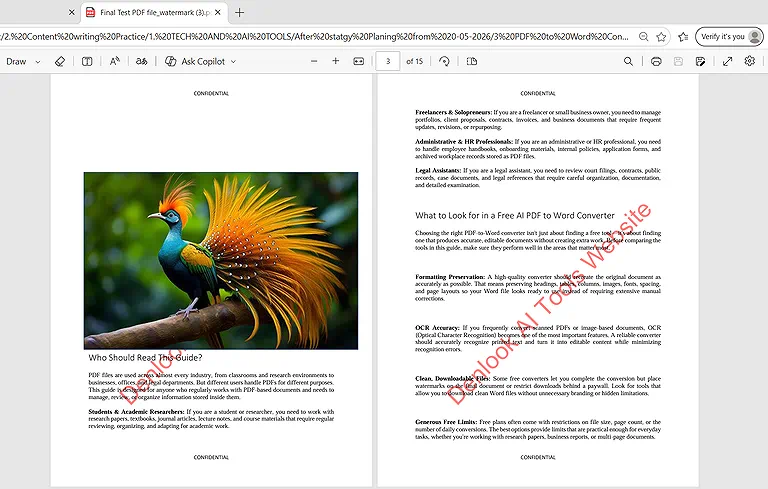Click CONFIDENTIAL footer on the right page
Viewport: 768px width, 489px height.
(x=538, y=457)
